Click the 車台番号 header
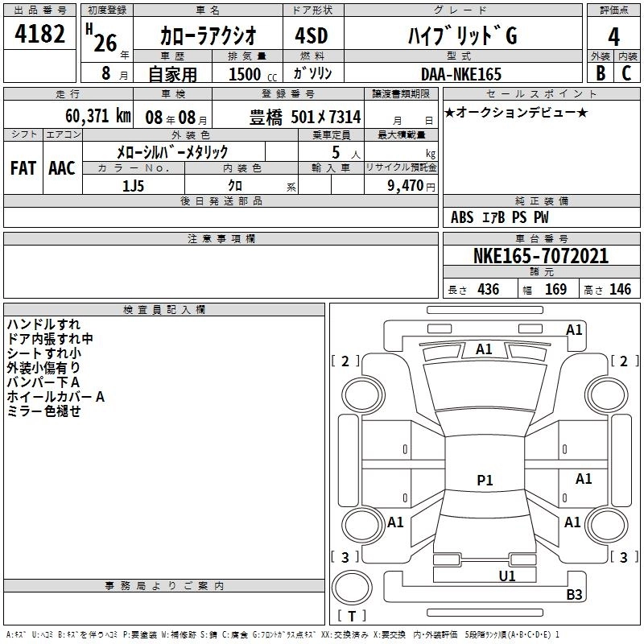This screenshot has height=644, width=644. [541, 238]
